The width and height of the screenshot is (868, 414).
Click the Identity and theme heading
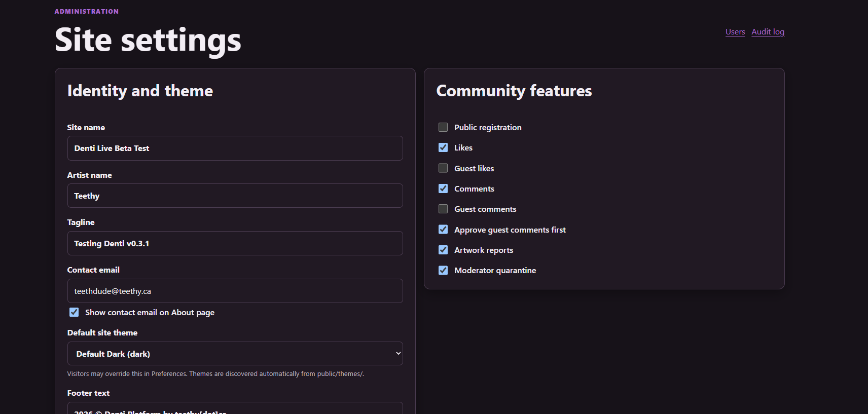pos(140,91)
